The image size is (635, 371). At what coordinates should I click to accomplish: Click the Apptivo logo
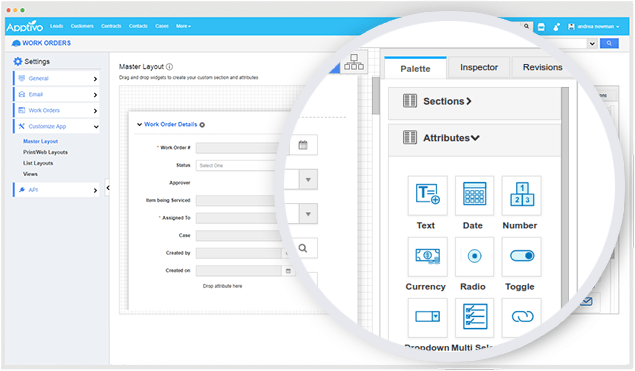(25, 27)
